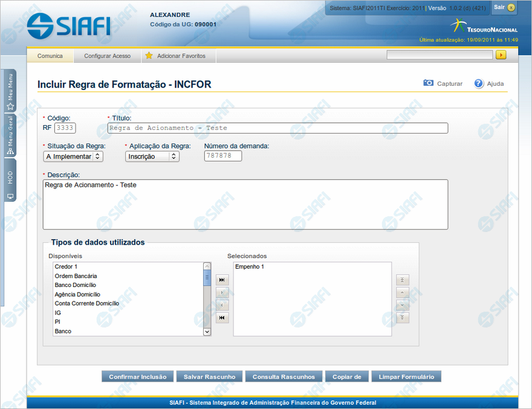Expand the Meu Menu side tab

click(10, 92)
